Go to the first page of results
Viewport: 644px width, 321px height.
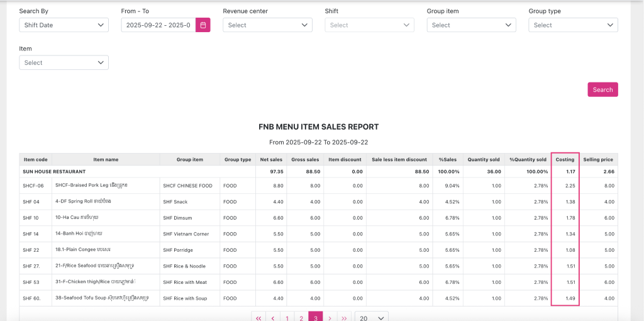[258, 318]
